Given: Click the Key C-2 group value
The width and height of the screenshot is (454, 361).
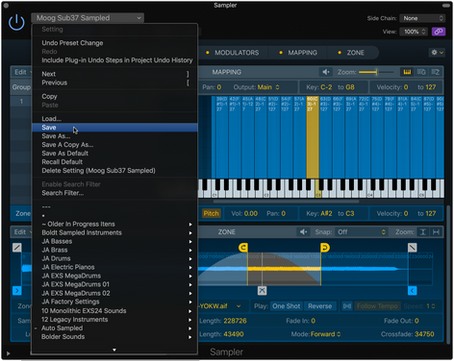Looking at the screenshot, I should click(x=326, y=87).
